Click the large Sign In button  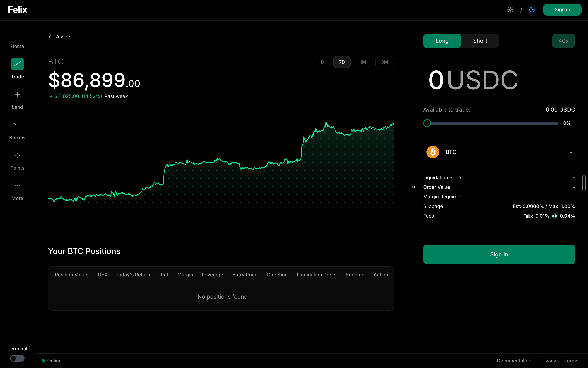499,254
